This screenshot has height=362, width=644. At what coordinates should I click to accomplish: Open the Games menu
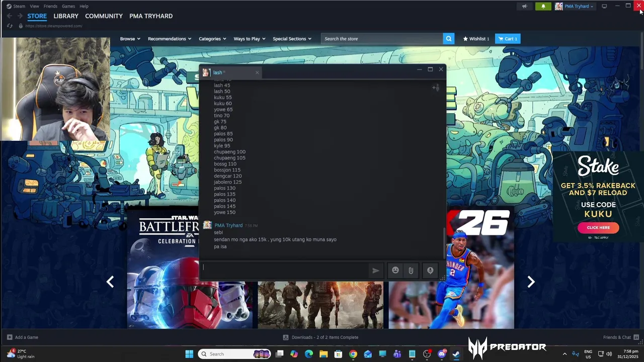click(68, 6)
